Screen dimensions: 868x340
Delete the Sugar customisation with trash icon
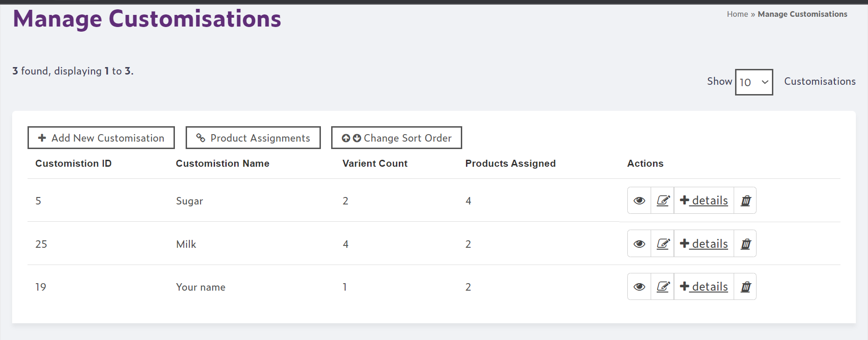pyautogui.click(x=745, y=200)
